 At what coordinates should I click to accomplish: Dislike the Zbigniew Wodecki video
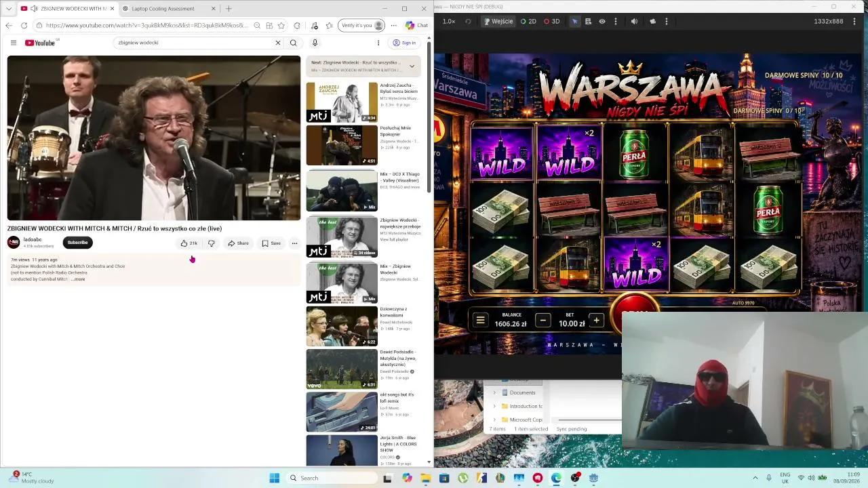point(212,243)
